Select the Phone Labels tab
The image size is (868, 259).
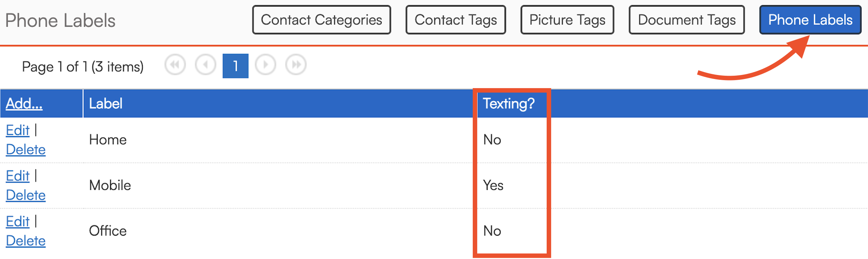click(x=810, y=20)
